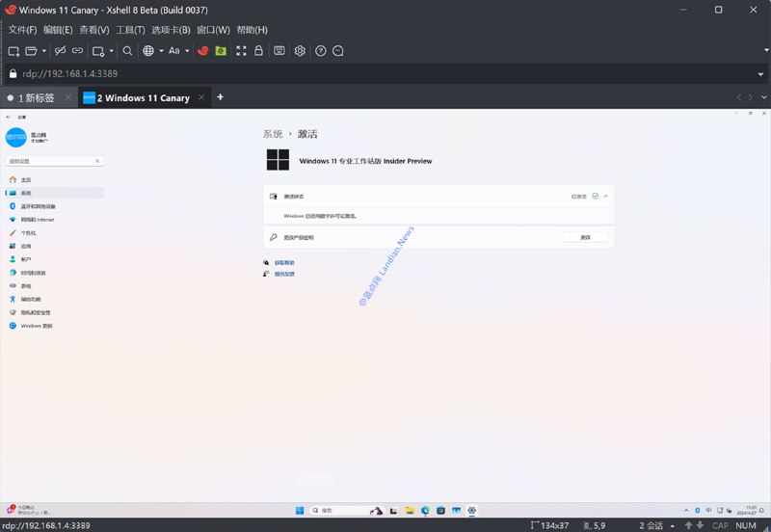Viewport: 771px width, 532px height.
Task: Open the globe encoding dropdown arrow
Action: [161, 51]
